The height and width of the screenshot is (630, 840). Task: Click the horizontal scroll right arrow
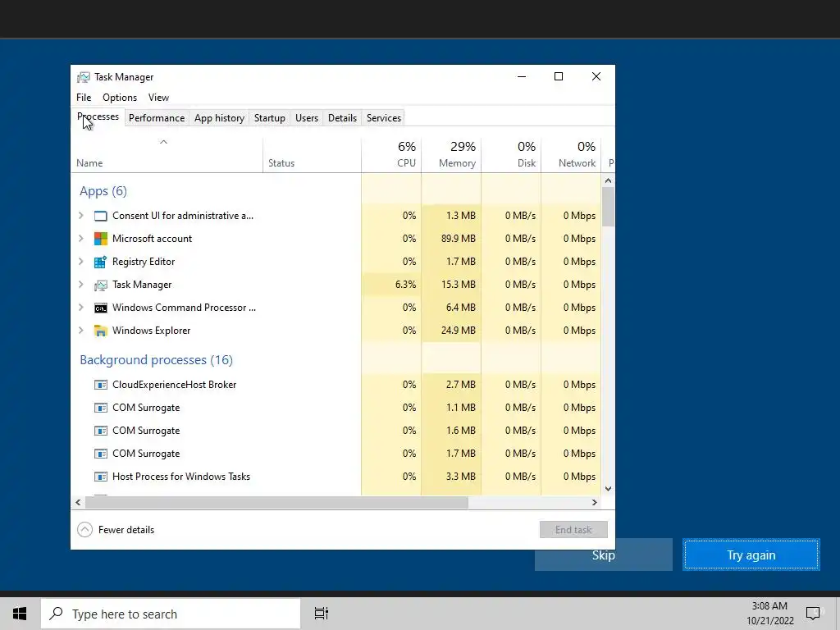tap(594, 503)
